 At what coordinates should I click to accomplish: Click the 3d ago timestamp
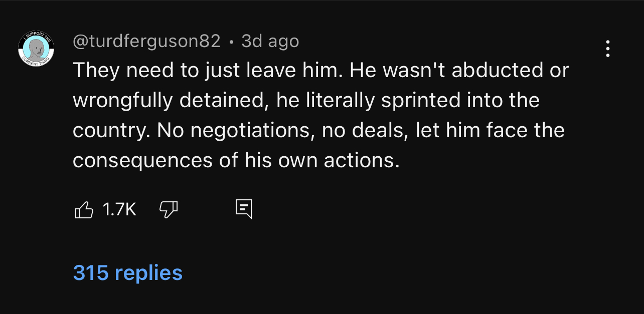coord(270,41)
